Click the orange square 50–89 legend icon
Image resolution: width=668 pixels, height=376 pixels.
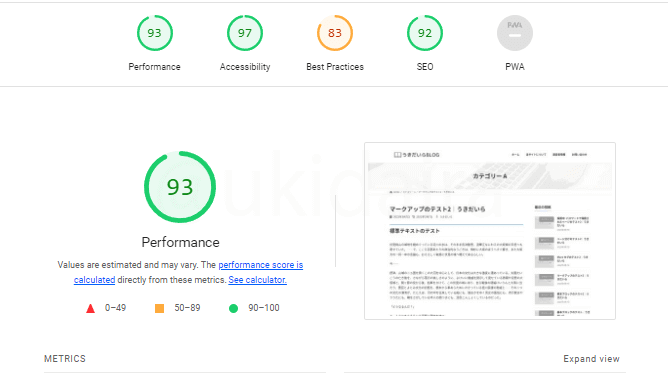(159, 308)
